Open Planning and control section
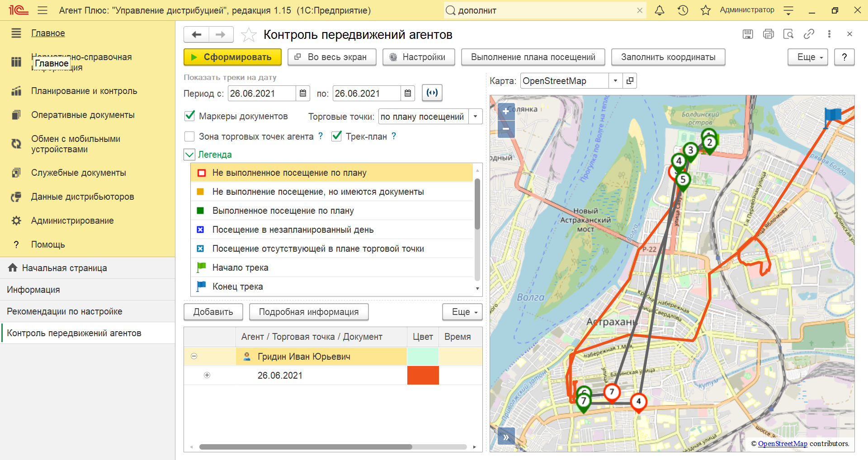The width and height of the screenshot is (868, 460). click(x=84, y=91)
